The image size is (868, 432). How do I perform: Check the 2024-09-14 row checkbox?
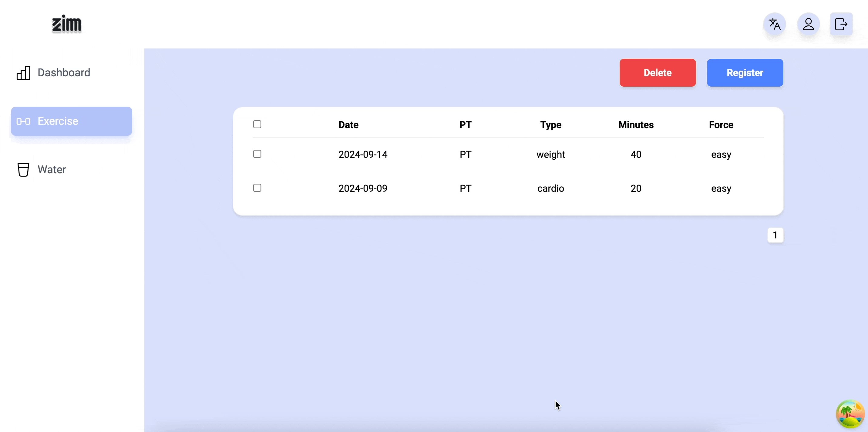(x=257, y=154)
